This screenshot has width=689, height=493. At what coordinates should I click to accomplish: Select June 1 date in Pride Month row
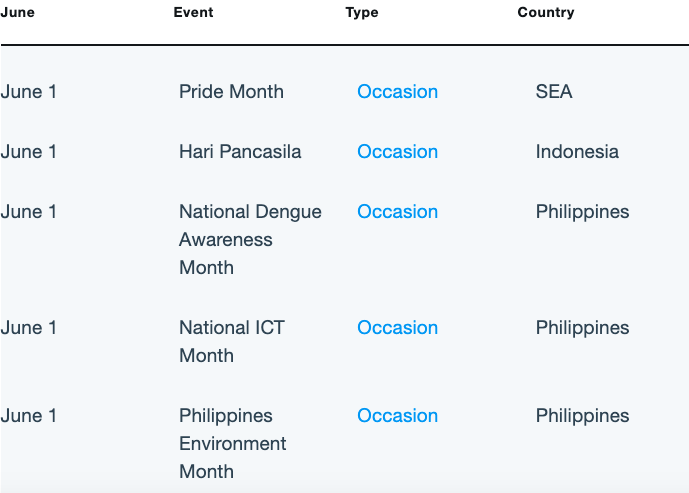pos(29,92)
